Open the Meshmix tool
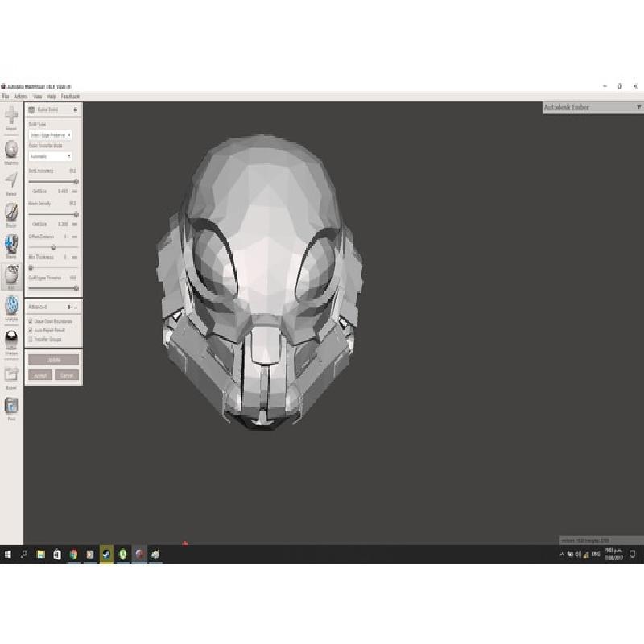This screenshot has height=644, width=644. [11, 152]
